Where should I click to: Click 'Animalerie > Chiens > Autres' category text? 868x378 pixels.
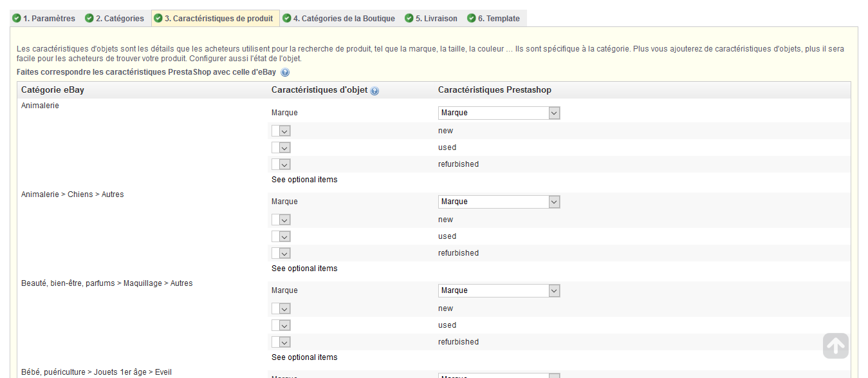[73, 194]
